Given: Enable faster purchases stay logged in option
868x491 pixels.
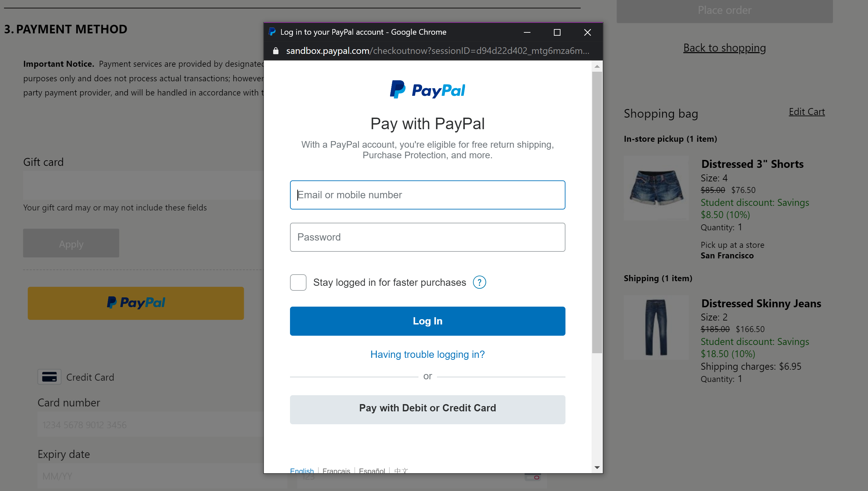Looking at the screenshot, I should click(x=298, y=282).
